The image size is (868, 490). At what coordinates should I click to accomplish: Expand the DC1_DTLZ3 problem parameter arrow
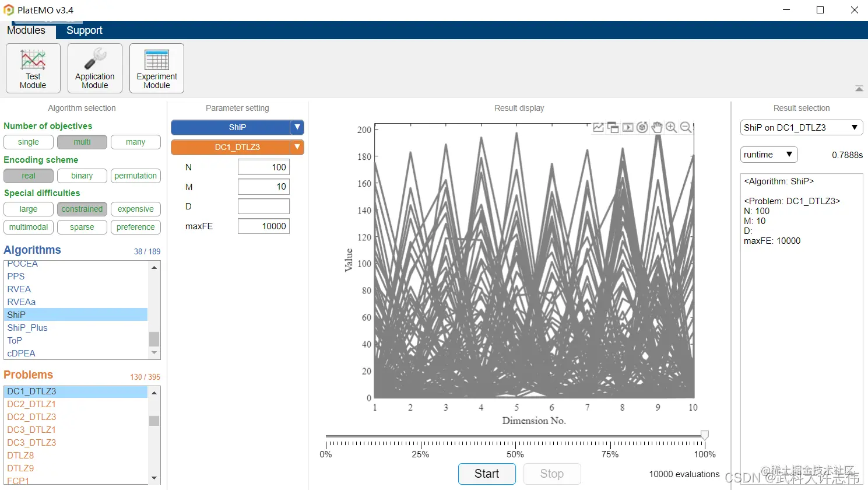(297, 147)
